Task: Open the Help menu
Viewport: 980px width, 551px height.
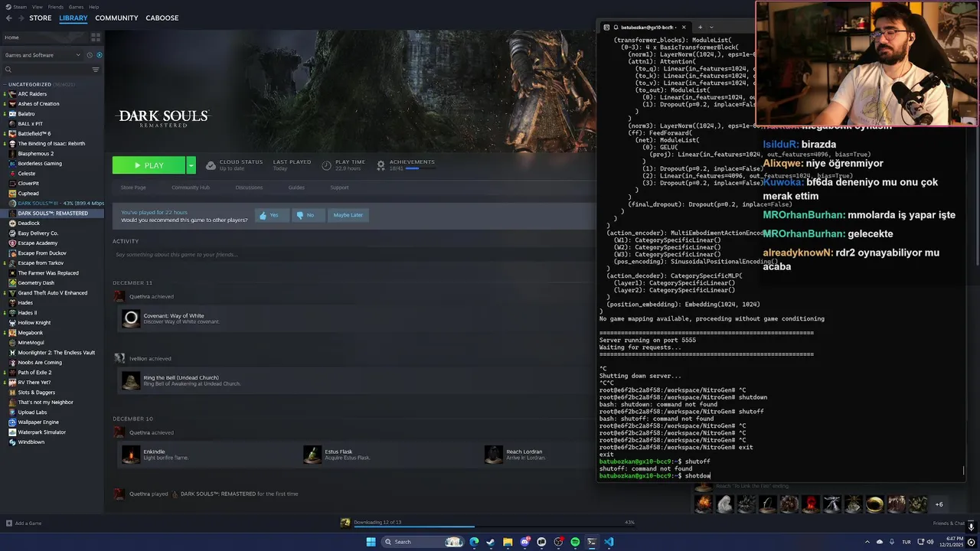Action: (93, 7)
